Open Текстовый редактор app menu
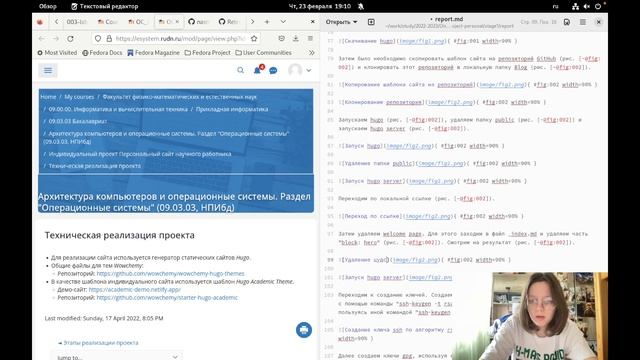 tap(105, 7)
